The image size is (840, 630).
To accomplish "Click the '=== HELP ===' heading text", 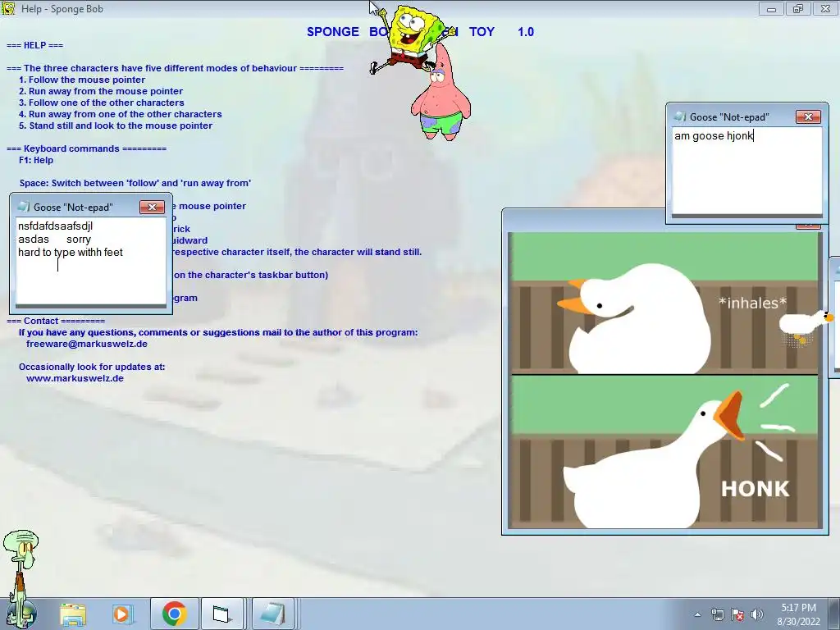I will click(34, 46).
